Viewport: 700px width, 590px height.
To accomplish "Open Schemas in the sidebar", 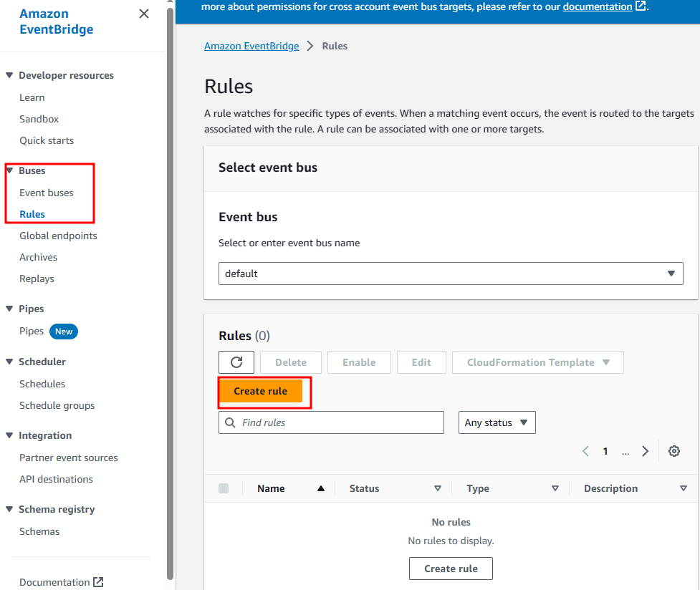I will click(39, 531).
